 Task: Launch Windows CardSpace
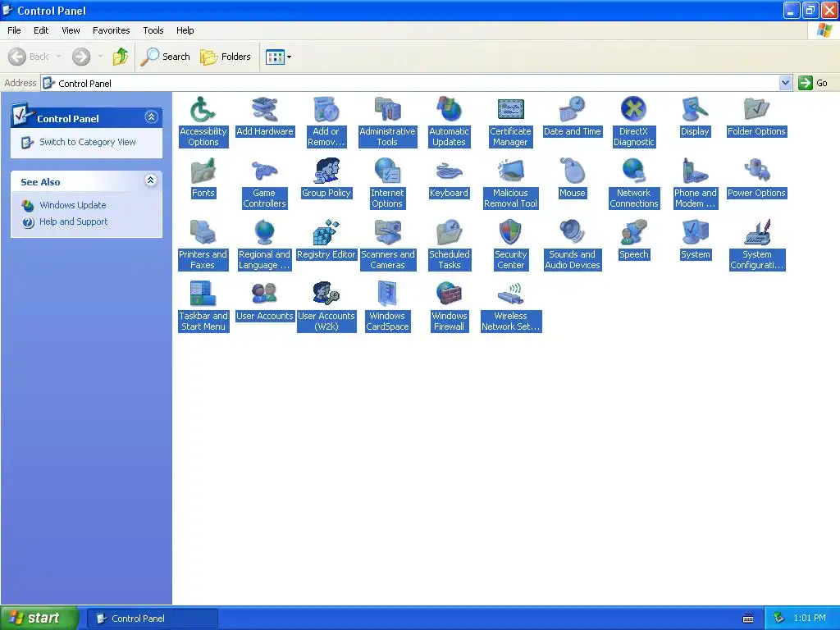pos(387,294)
